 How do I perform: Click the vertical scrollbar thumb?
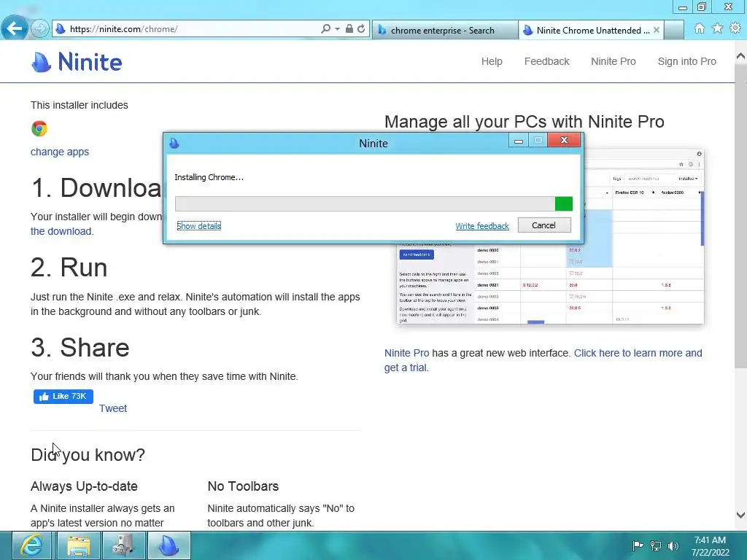pyautogui.click(x=741, y=217)
